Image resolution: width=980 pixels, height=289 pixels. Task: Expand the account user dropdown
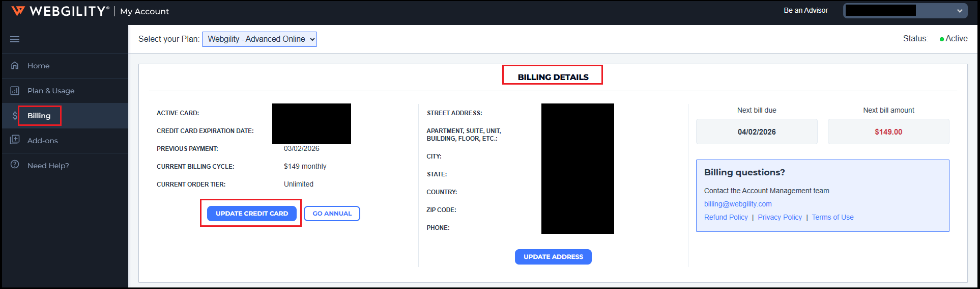[905, 11]
